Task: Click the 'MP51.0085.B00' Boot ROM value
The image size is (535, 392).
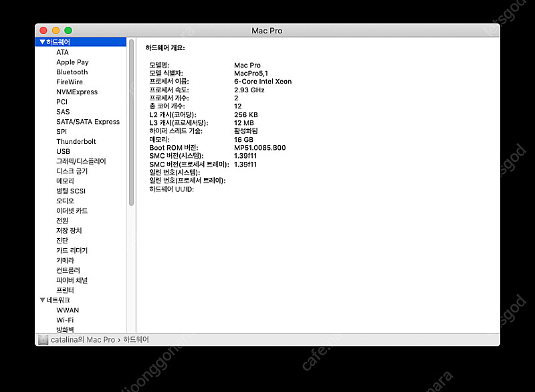Action: click(260, 148)
